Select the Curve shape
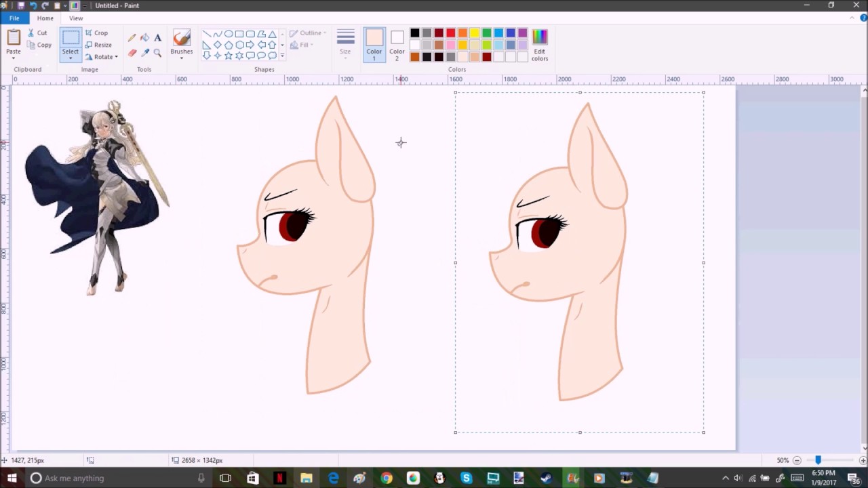Screen dimensions: 868x488 tap(218, 34)
